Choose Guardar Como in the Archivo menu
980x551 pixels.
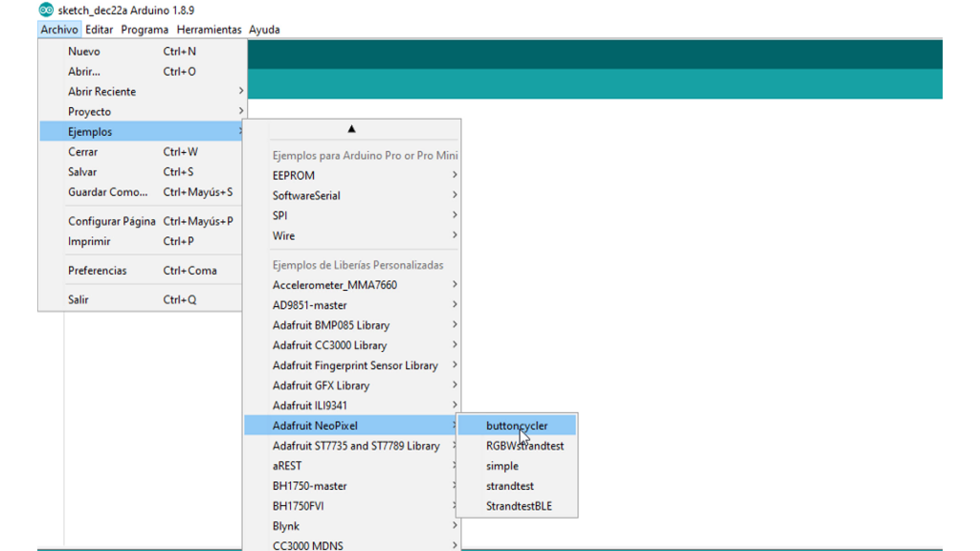[107, 192]
